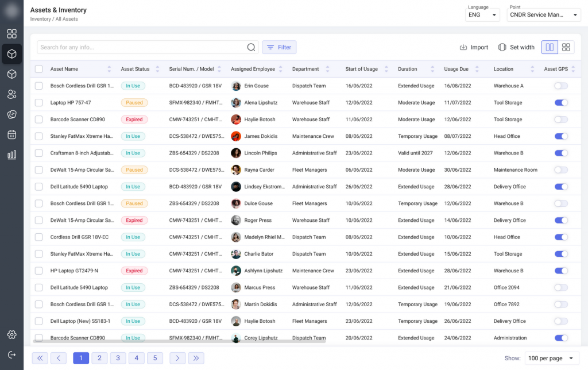Check the checkbox for Barcode Scanner CD890

click(x=38, y=119)
